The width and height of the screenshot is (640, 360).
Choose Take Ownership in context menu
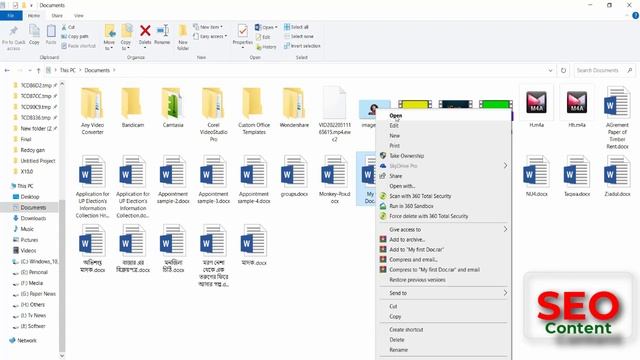pos(443,156)
